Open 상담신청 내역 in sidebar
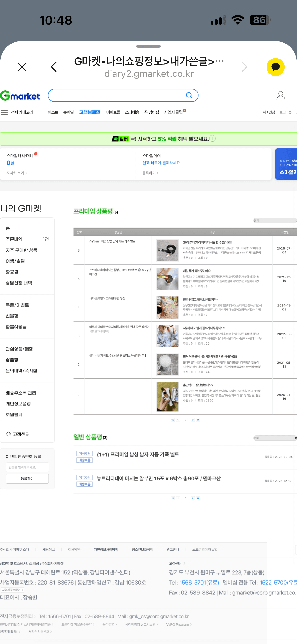297x644 pixels. (19, 283)
